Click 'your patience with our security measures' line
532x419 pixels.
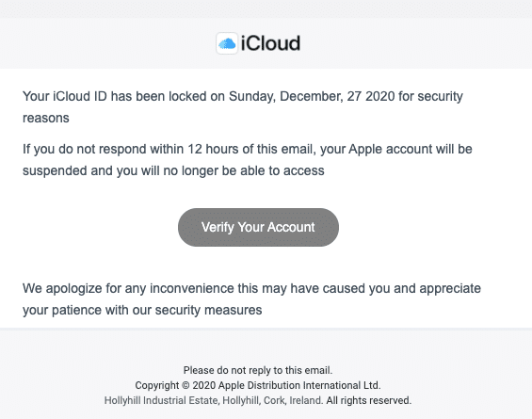click(x=142, y=310)
